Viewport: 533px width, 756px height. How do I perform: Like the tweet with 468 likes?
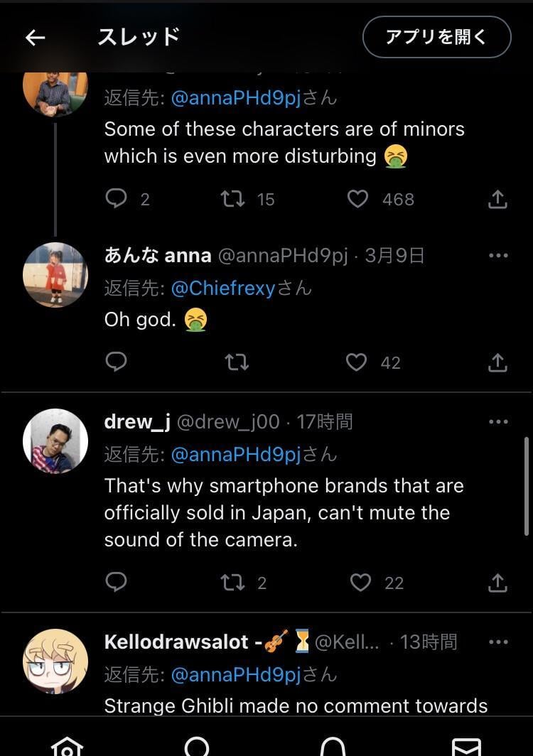[357, 199]
